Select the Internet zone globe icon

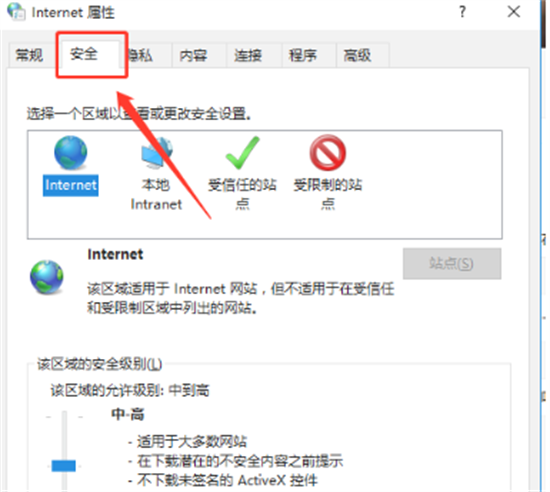pos(71,153)
